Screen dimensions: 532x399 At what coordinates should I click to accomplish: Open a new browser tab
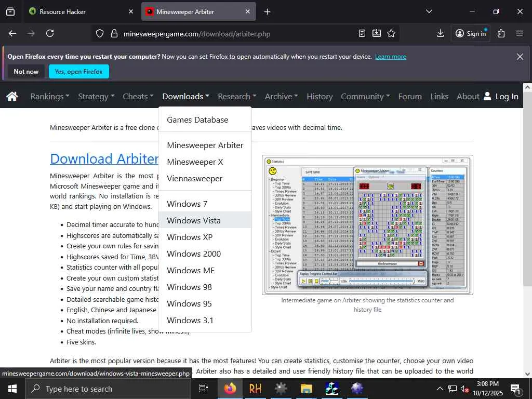coord(268,11)
